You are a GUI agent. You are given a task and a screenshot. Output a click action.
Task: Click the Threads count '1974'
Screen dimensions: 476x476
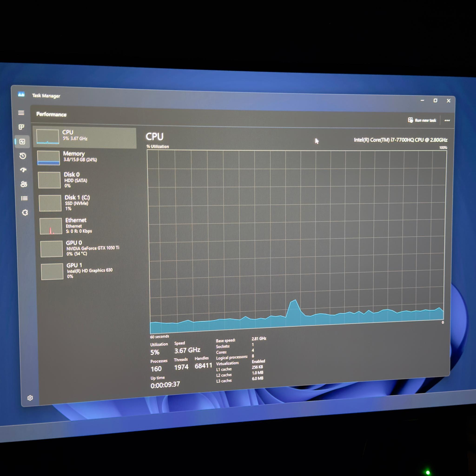tap(181, 367)
